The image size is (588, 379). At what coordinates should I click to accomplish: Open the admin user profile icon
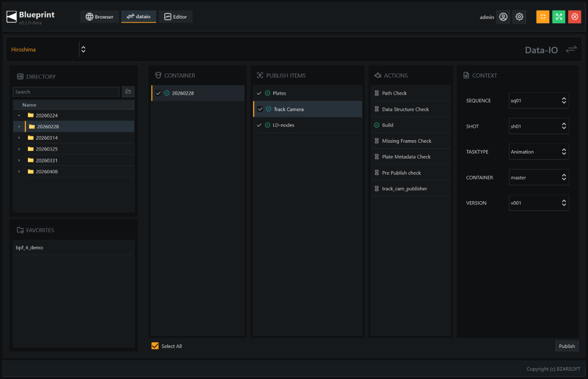tap(503, 17)
